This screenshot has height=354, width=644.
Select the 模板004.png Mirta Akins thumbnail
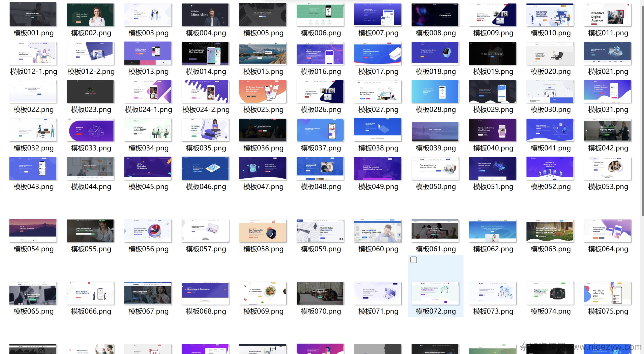tap(205, 15)
